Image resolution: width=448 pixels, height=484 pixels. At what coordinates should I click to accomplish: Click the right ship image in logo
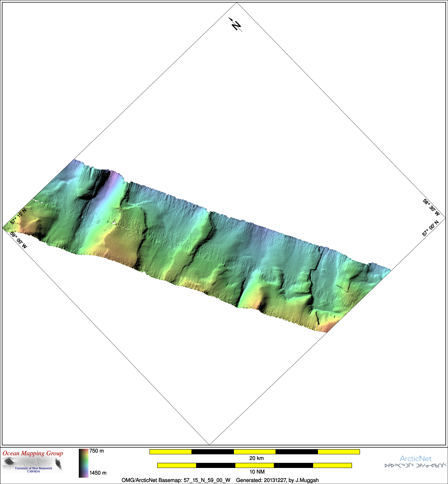coord(58,463)
